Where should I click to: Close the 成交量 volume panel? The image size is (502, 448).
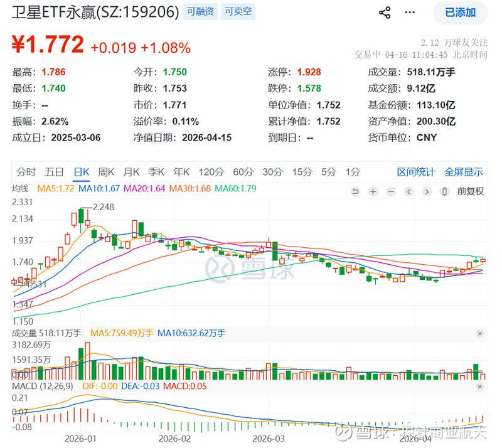tap(479, 334)
